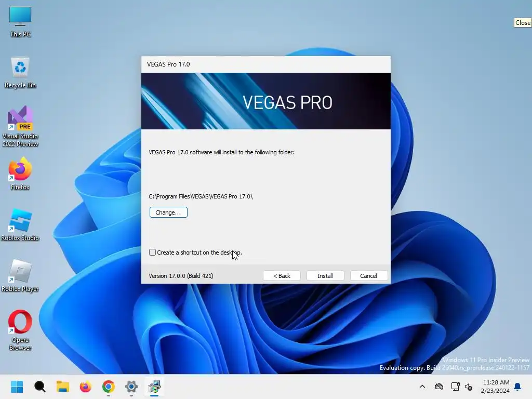532x399 pixels.
Task: Open taskbar Search
Action: (x=39, y=387)
